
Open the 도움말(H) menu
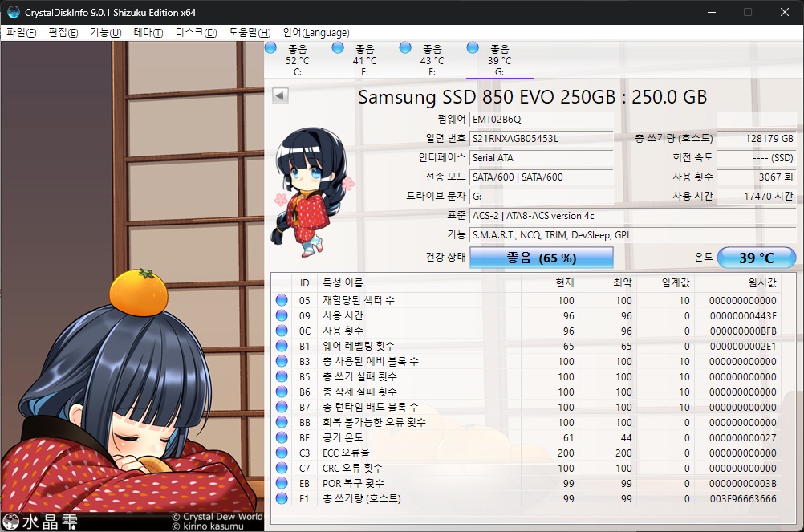250,33
